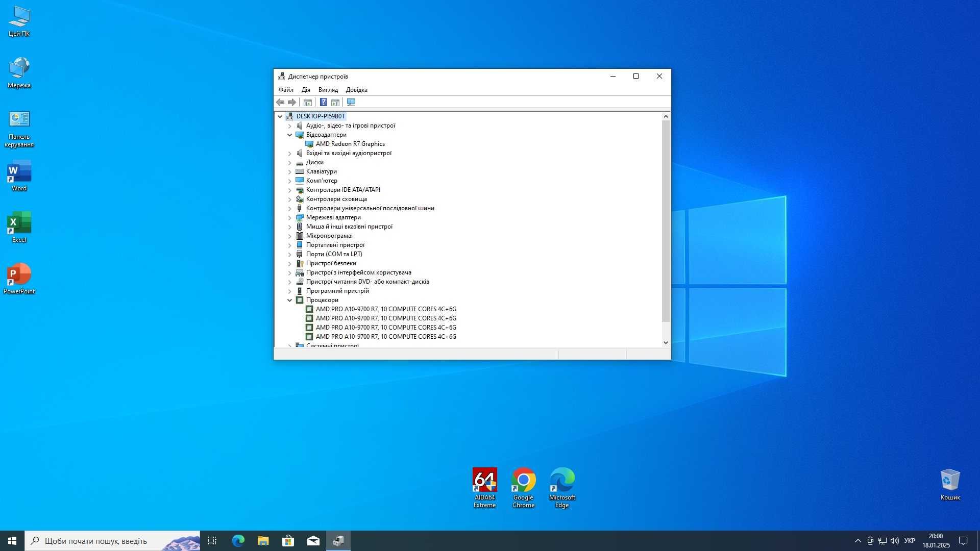Viewport: 980px width, 551px height.
Task: Click the scrollbar up arrow in device tree
Action: coord(666,116)
